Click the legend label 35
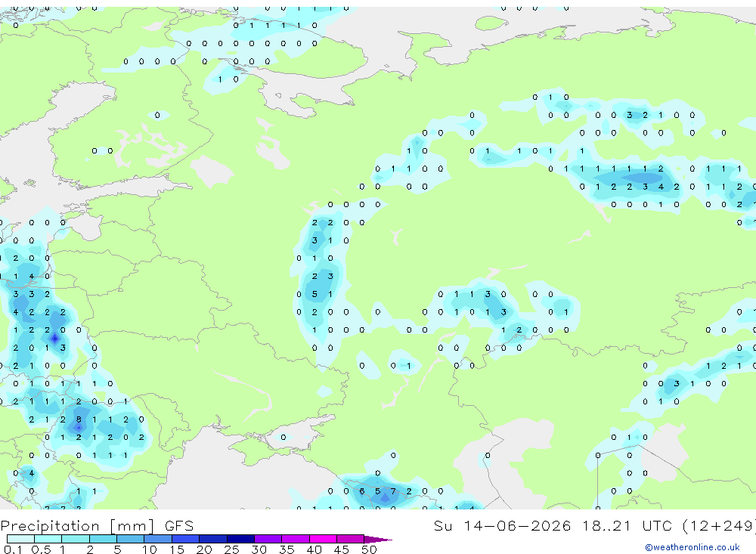Image resolution: width=756 pixels, height=554 pixels. coord(287,549)
